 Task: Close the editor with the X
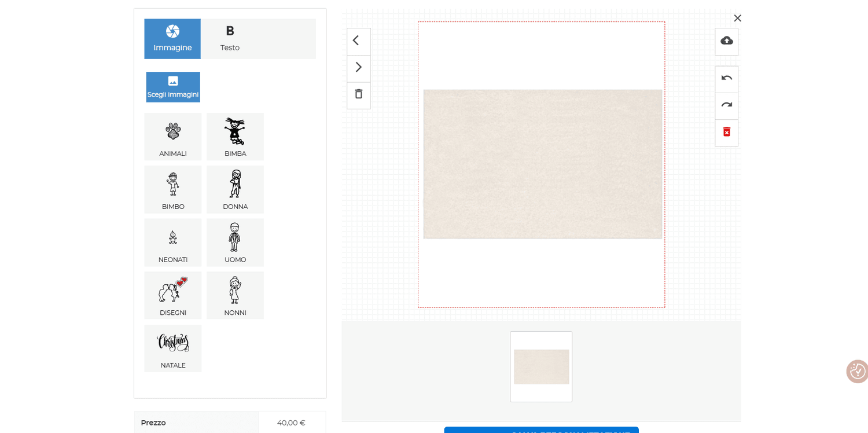(737, 18)
